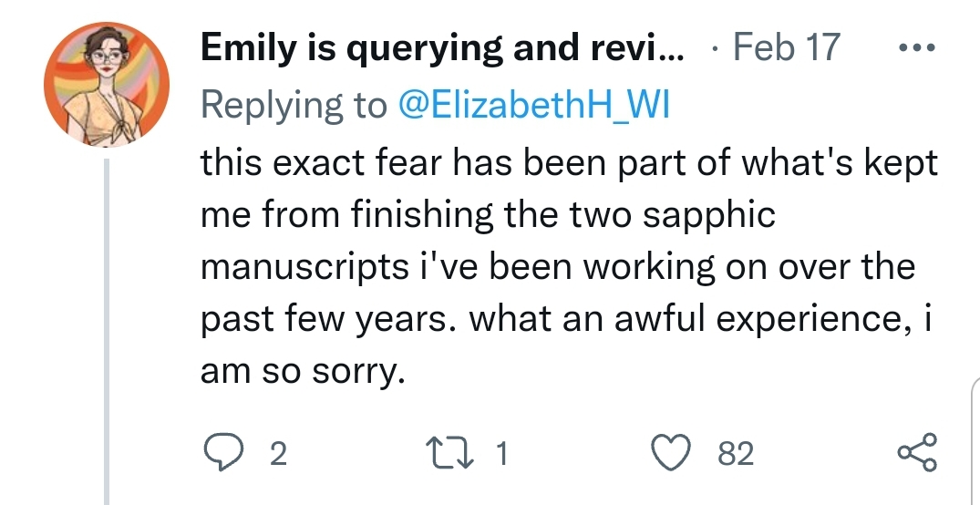View Emily's profile avatar picture
The width and height of the screenshot is (980, 505).
(107, 85)
